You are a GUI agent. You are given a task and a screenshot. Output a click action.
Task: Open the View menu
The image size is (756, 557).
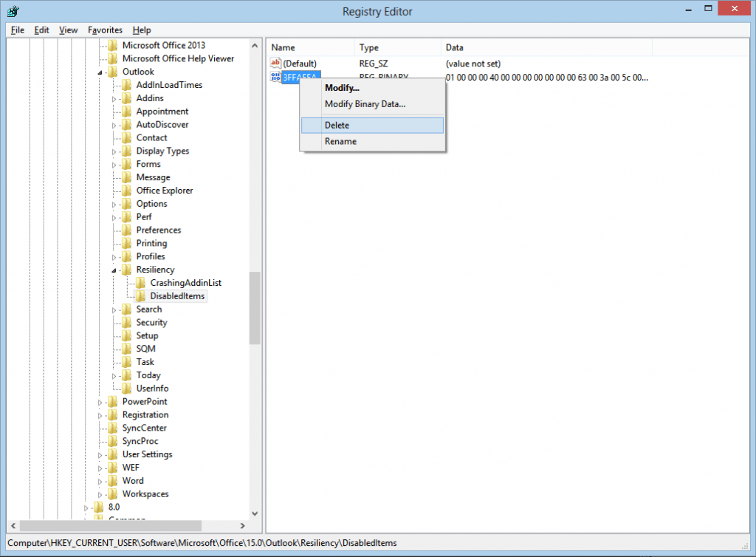coord(68,30)
